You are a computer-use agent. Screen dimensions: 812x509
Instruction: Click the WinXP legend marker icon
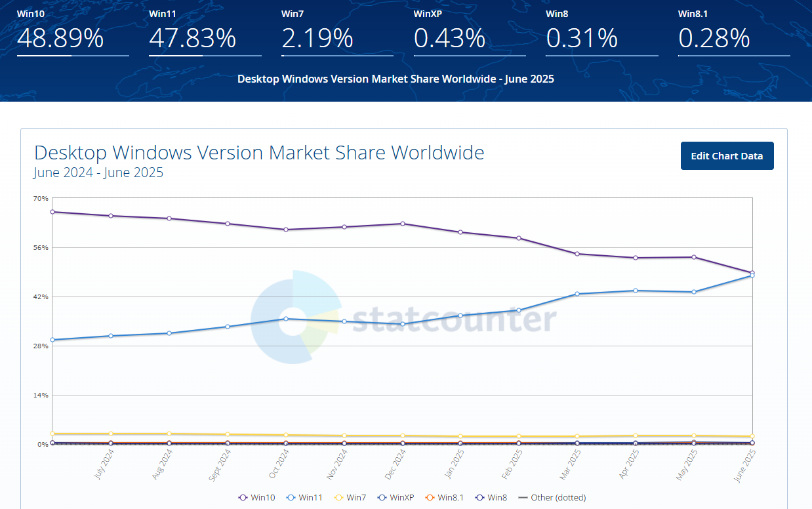[381, 498]
